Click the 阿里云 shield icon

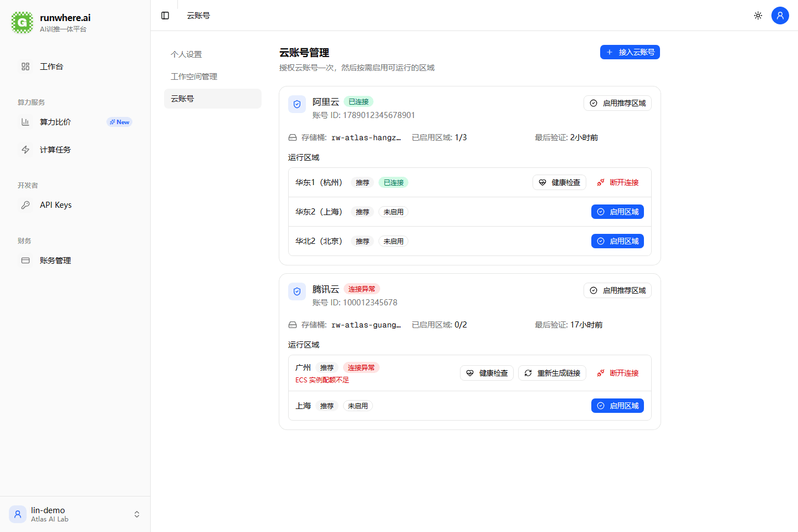coord(297,104)
